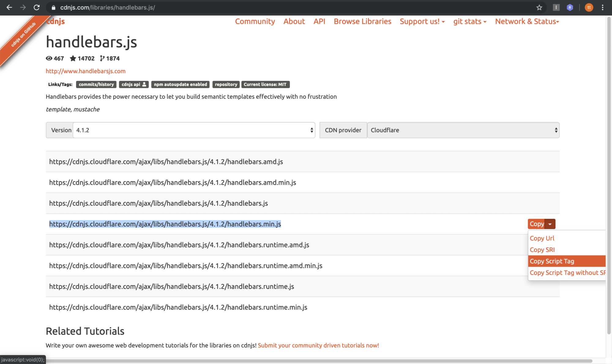
Task: Bookmark page using star icon
Action: coord(539,7)
